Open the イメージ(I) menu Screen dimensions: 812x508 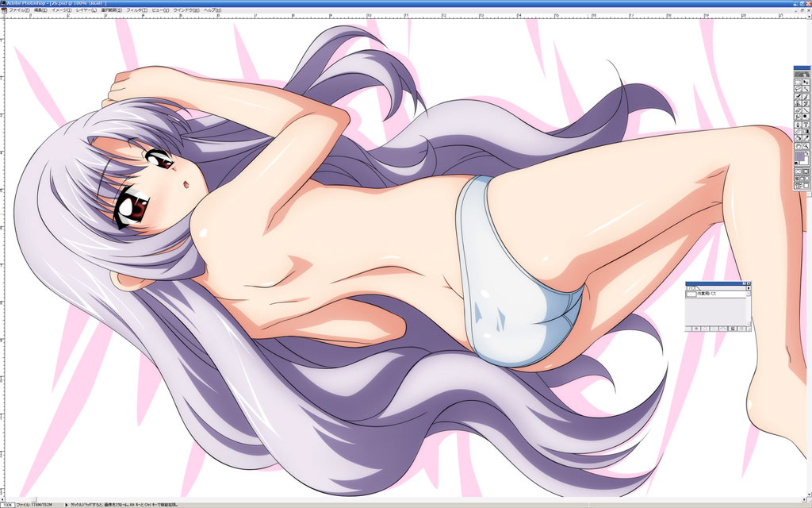coord(62,10)
